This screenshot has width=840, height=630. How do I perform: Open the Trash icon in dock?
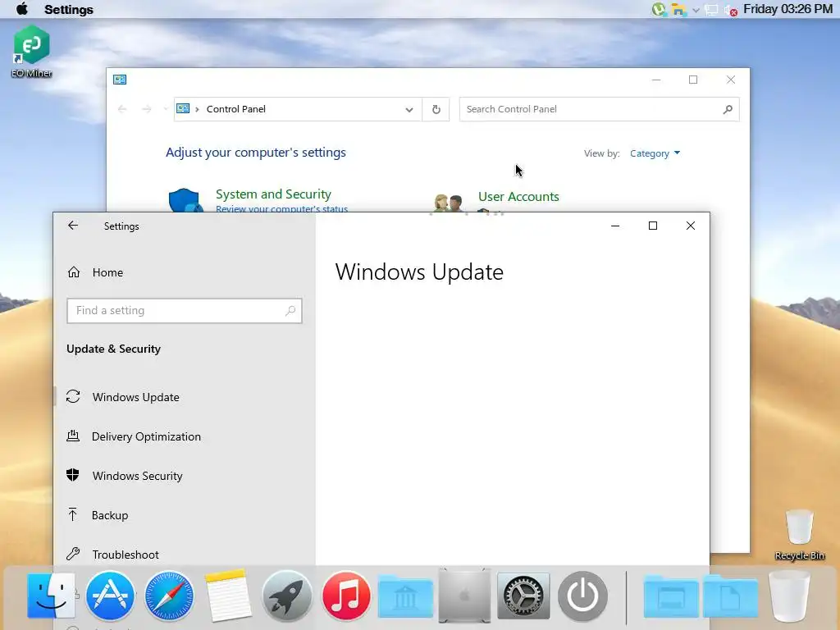(789, 596)
